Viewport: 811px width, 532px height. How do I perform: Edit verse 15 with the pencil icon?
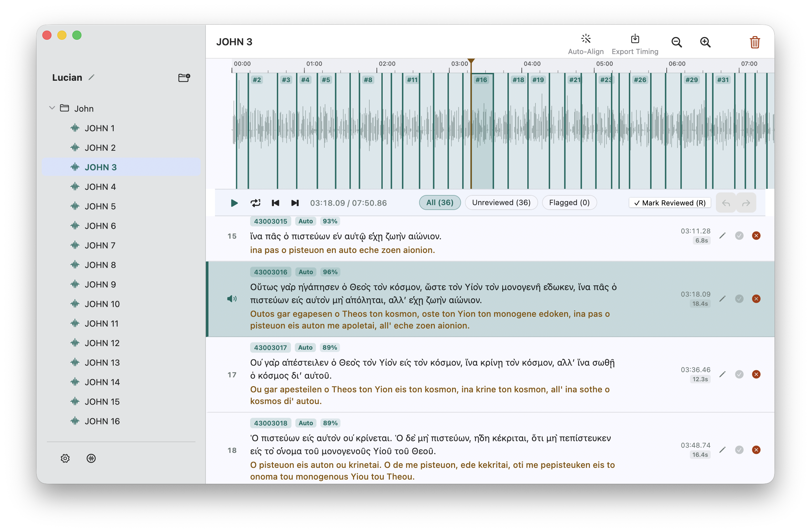pos(722,236)
